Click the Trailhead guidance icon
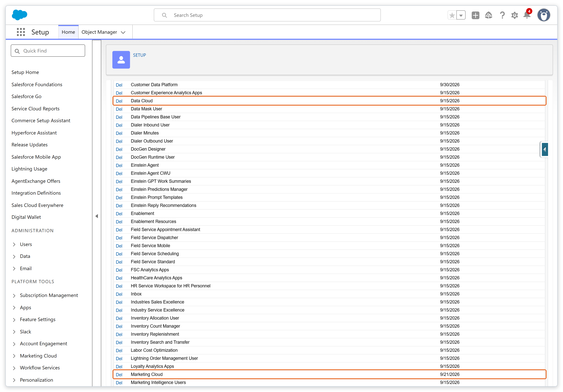 tap(488, 15)
